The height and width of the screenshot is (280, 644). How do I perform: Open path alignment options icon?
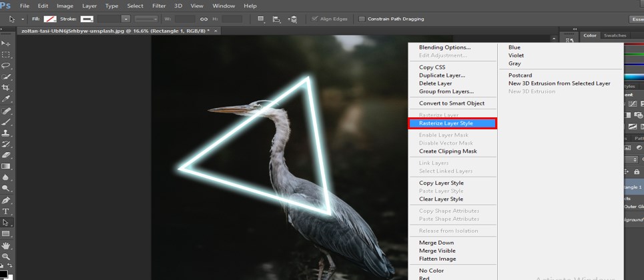tap(276, 19)
